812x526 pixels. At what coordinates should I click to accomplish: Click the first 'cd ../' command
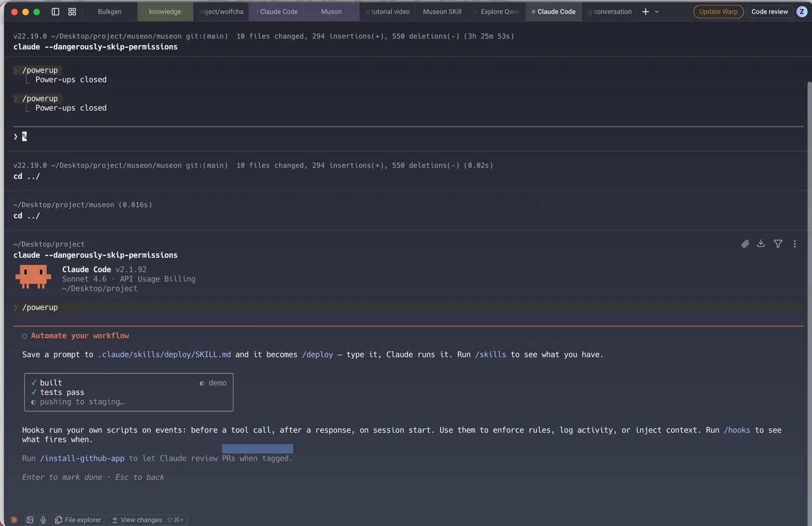tap(26, 176)
